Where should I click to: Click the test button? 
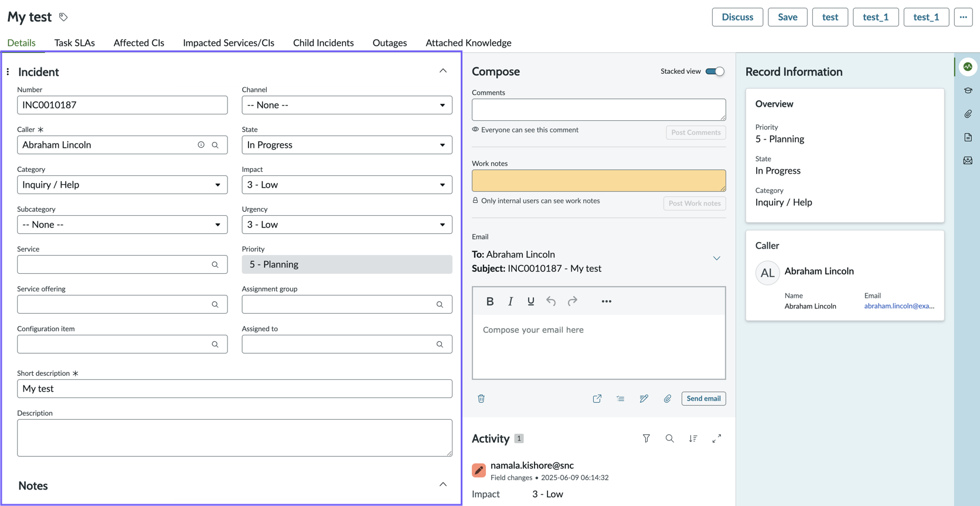coord(830,17)
